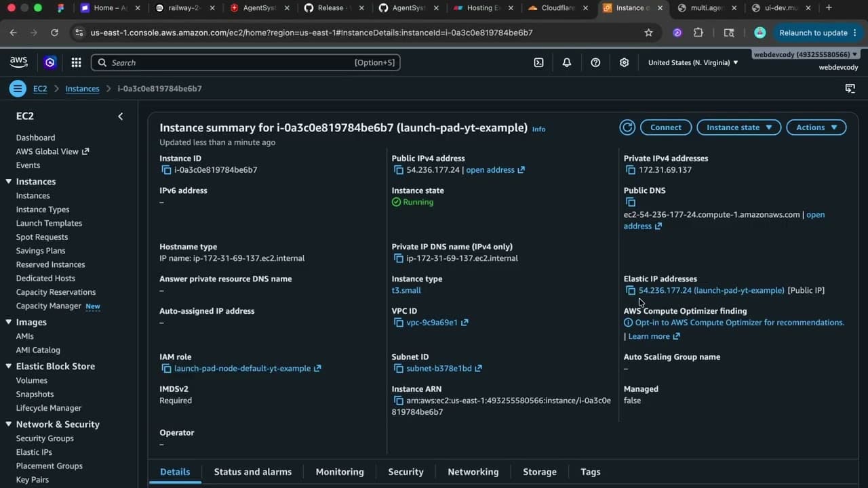Image resolution: width=868 pixels, height=488 pixels.
Task: Open Volumes in the sidebar
Action: point(32,380)
